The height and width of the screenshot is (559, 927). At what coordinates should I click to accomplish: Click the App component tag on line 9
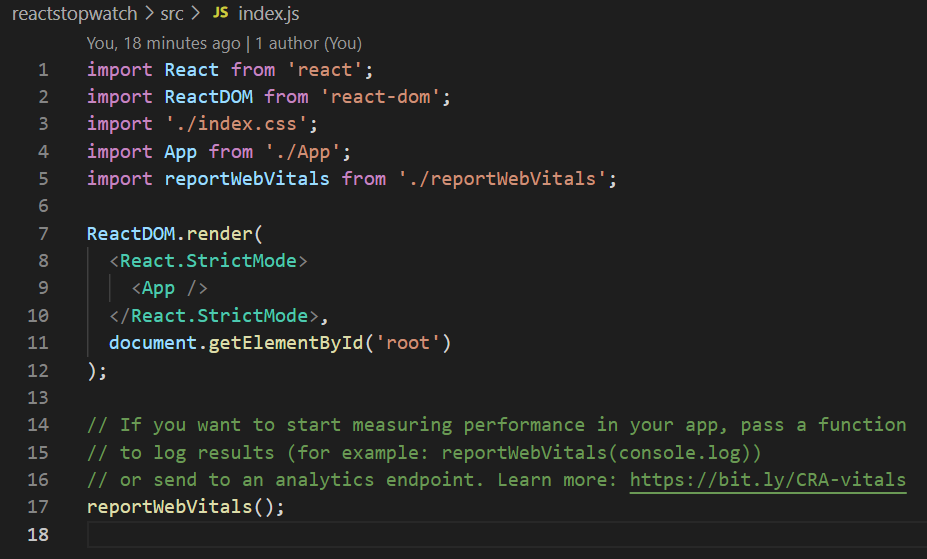click(170, 288)
